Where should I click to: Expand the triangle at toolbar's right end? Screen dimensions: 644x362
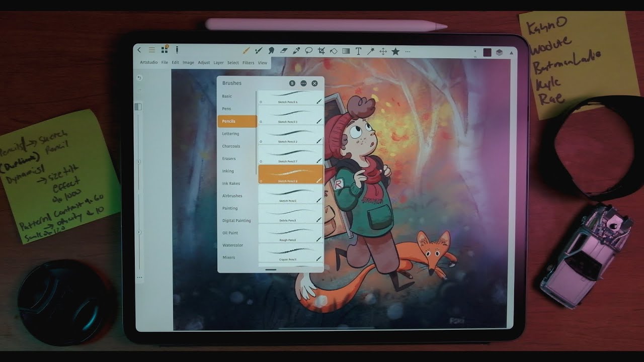point(512,52)
